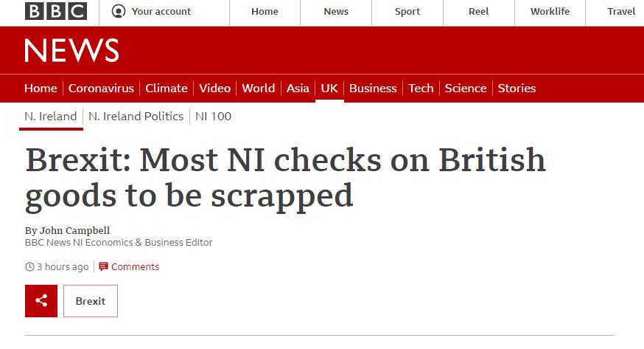Click the large NEWS logo banner

71,50
